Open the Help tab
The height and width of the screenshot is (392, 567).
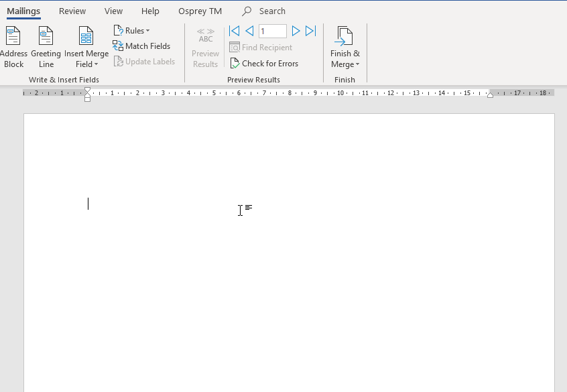coord(150,11)
